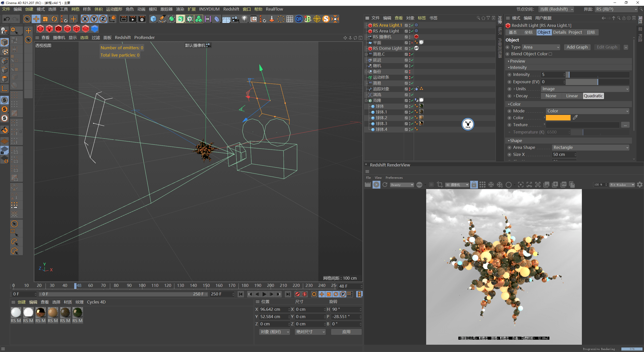Refresh the Redshift RenderView

coord(385,185)
